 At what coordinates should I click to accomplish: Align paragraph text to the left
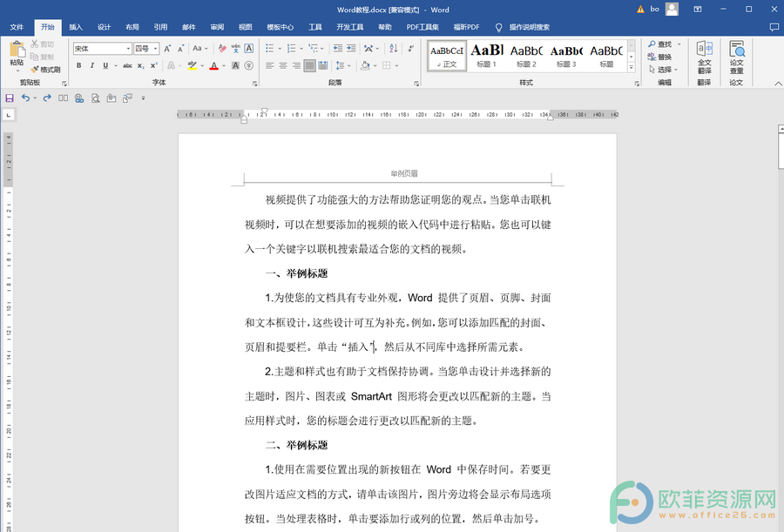pos(269,65)
